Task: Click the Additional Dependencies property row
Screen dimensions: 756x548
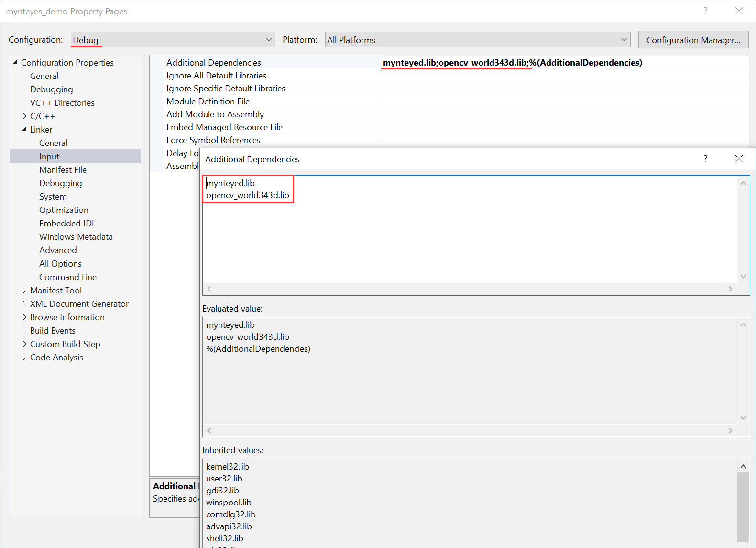Action: click(x=449, y=63)
